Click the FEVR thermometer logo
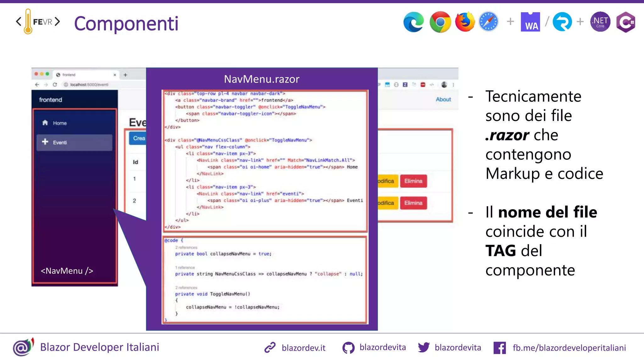Image resolution: width=644 pixels, height=362 pixels. [x=38, y=21]
